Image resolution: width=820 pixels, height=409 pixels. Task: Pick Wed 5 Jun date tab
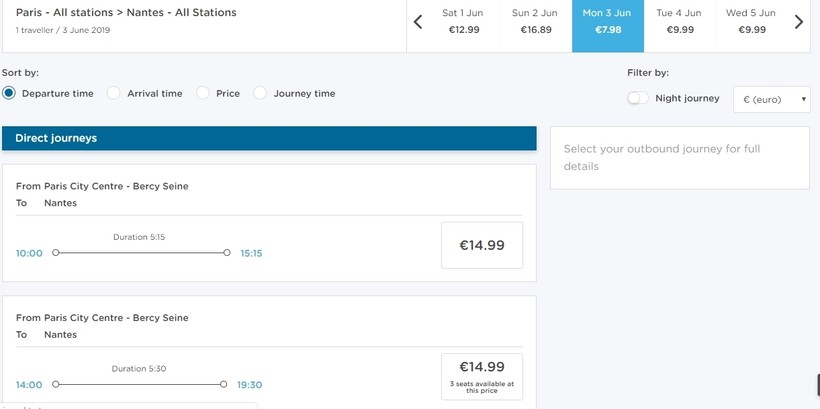pos(751,22)
